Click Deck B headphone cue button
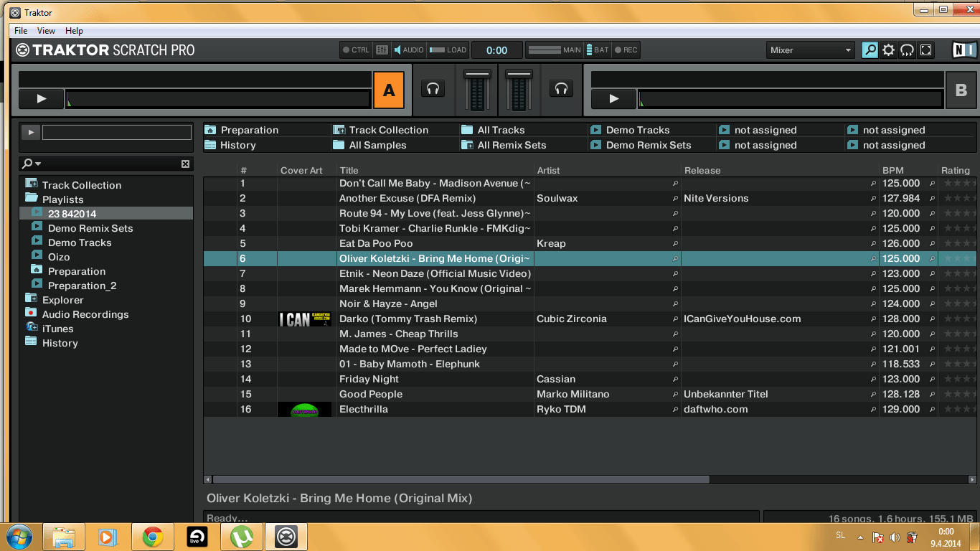 coord(562,88)
